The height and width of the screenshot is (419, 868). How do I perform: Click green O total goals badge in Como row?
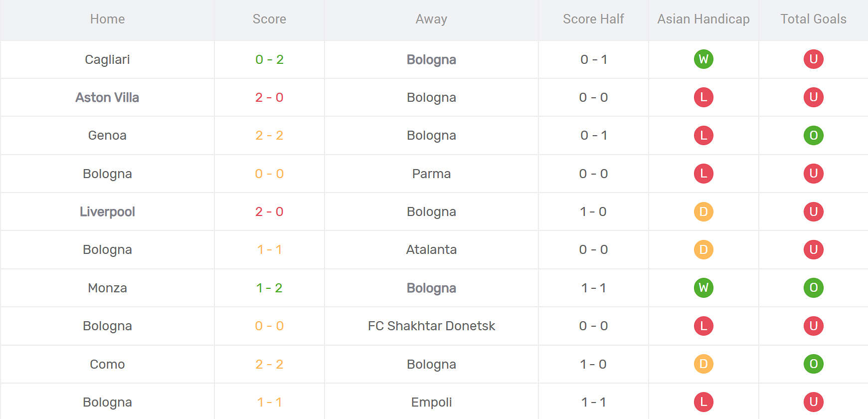tap(813, 364)
